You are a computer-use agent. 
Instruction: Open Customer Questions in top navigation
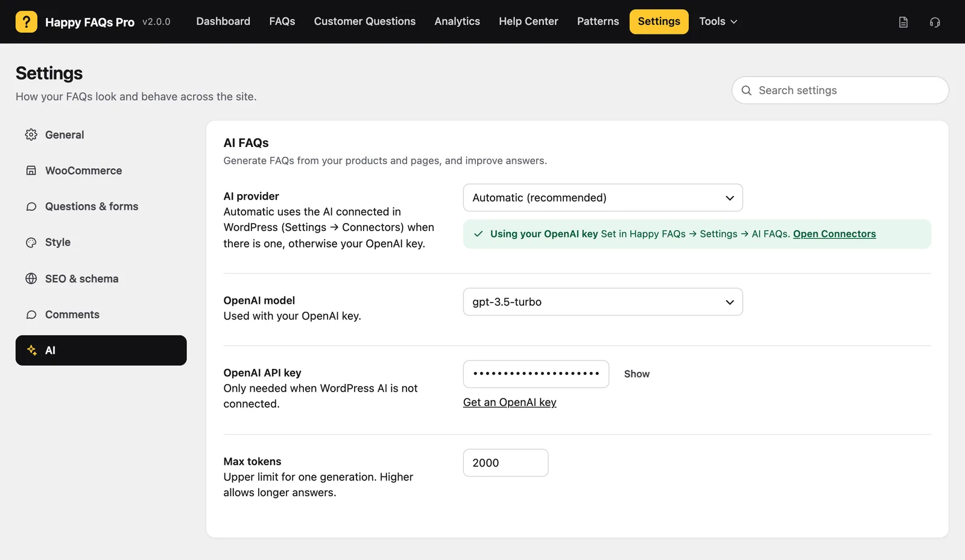[365, 22]
